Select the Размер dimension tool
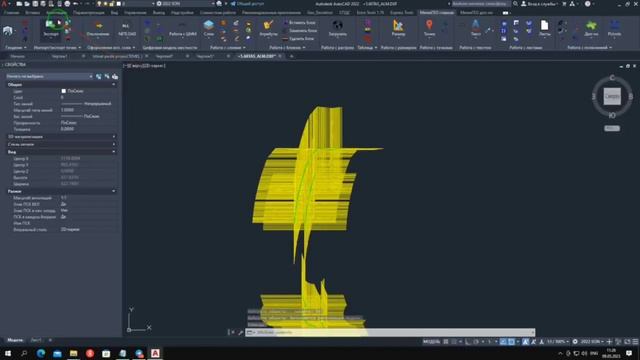The width and height of the screenshot is (640, 360). (x=398, y=28)
